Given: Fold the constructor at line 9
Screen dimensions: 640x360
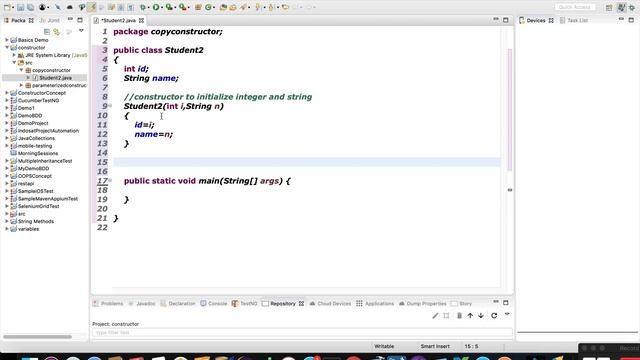Looking at the screenshot, I should pos(110,106).
